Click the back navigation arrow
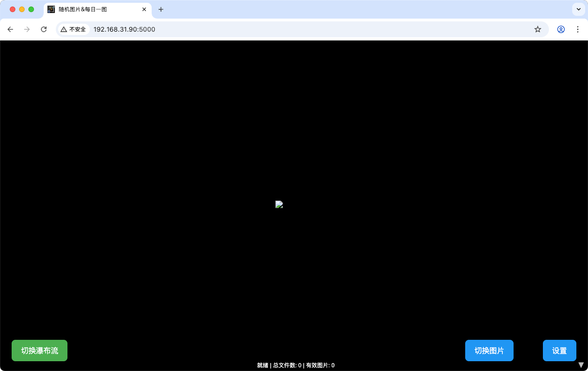This screenshot has width=588, height=371. (10, 29)
